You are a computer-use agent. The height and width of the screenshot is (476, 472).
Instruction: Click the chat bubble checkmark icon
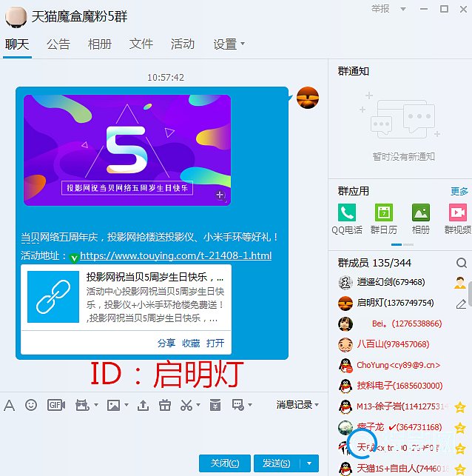coord(238,405)
